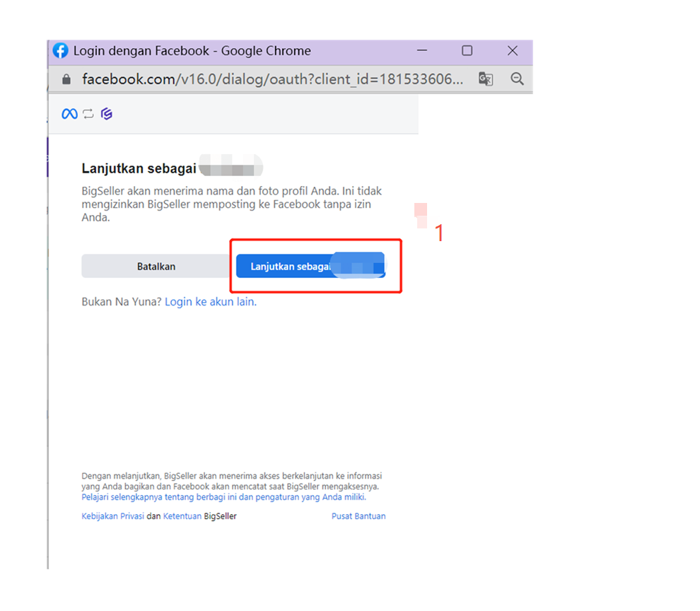Click the swap arrows icon between logos

pos(88,114)
